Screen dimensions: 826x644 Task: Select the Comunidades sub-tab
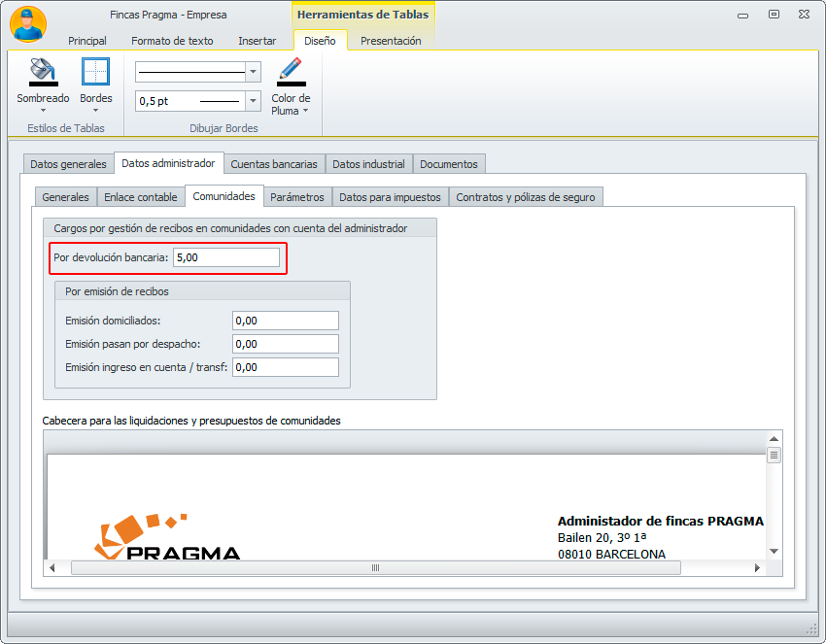point(224,196)
